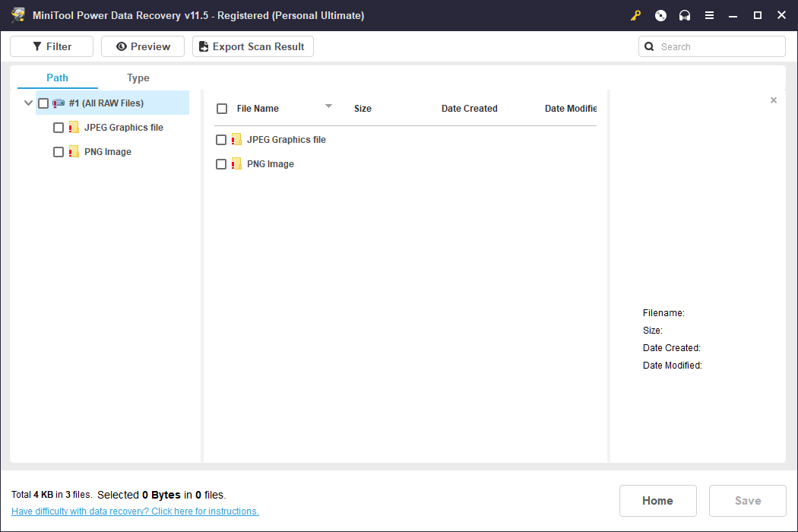Sort by the Size column header
798x532 pixels.
[x=363, y=109]
